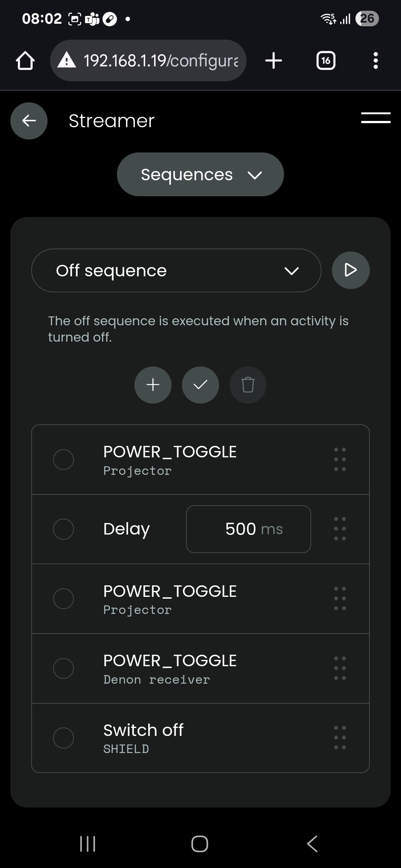
Task: Edit the 500 ms delay field
Action: [248, 529]
